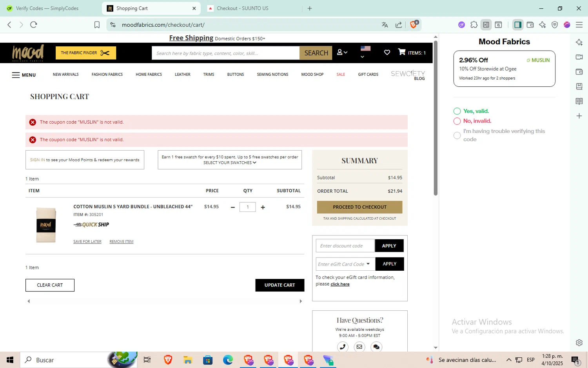The width and height of the screenshot is (588, 368).
Task: Select the 'No, invalid.' radio option
Action: click(457, 121)
